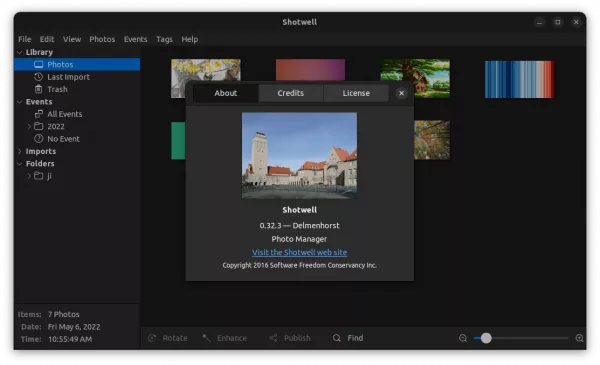600x365 pixels.
Task: Open the View menu
Action: point(72,39)
